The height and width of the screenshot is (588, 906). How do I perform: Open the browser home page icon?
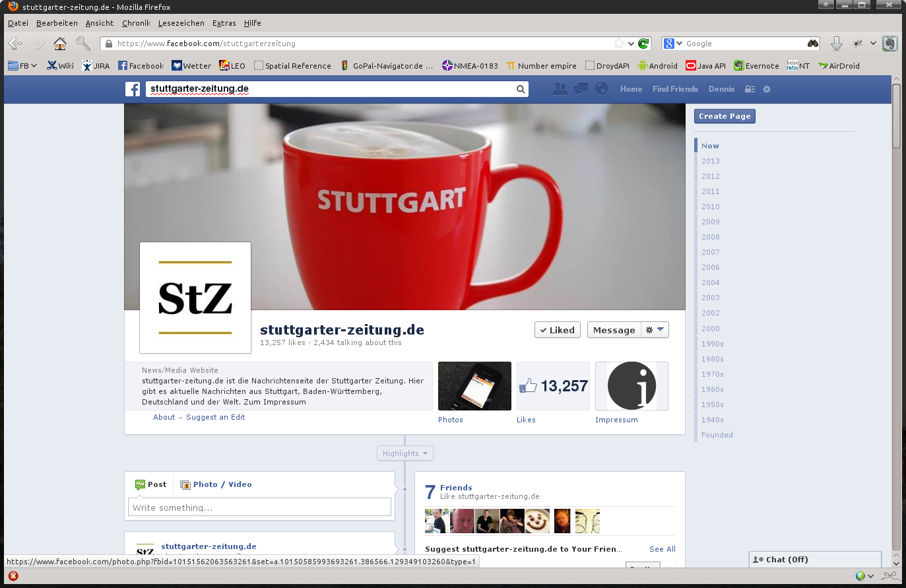(60, 44)
